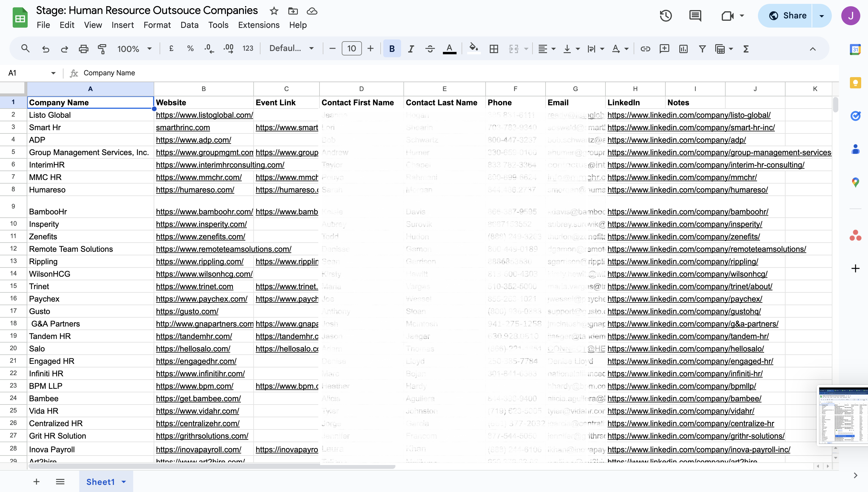Toggle strikethrough formatting
Viewport: 868px width, 492px height.
430,49
